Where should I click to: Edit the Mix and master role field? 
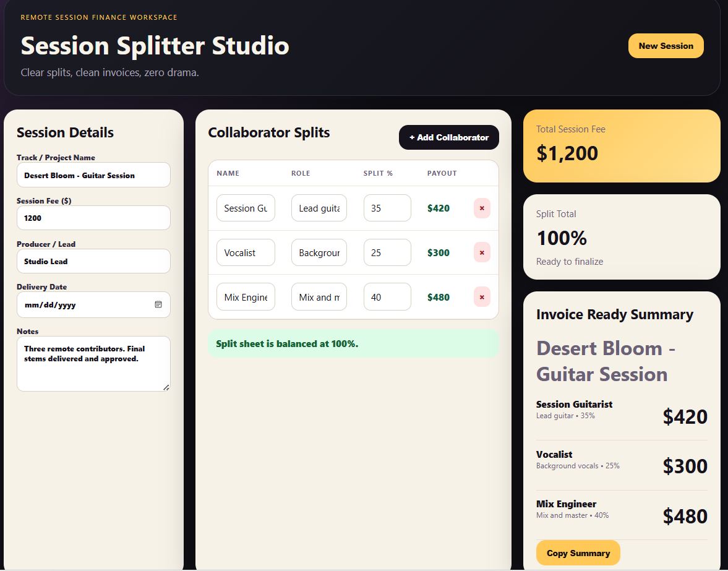[x=319, y=297]
